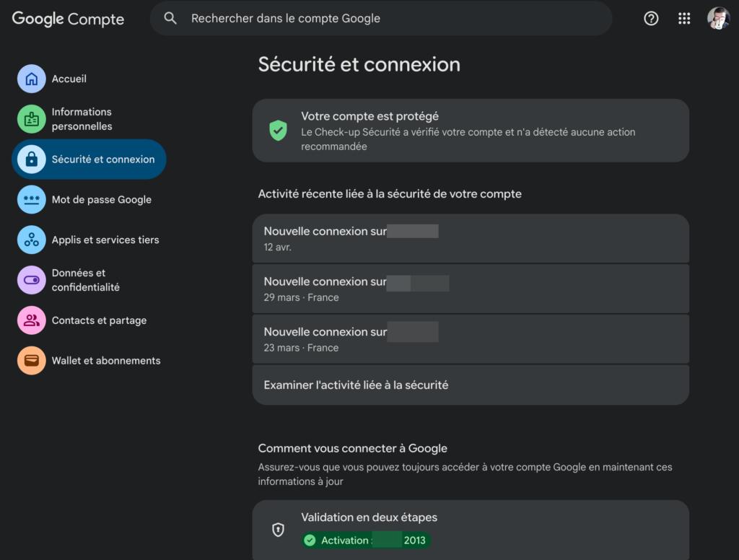The width and height of the screenshot is (739, 560).
Task: Click the Sécurité et connexion lock icon
Action: (31, 159)
